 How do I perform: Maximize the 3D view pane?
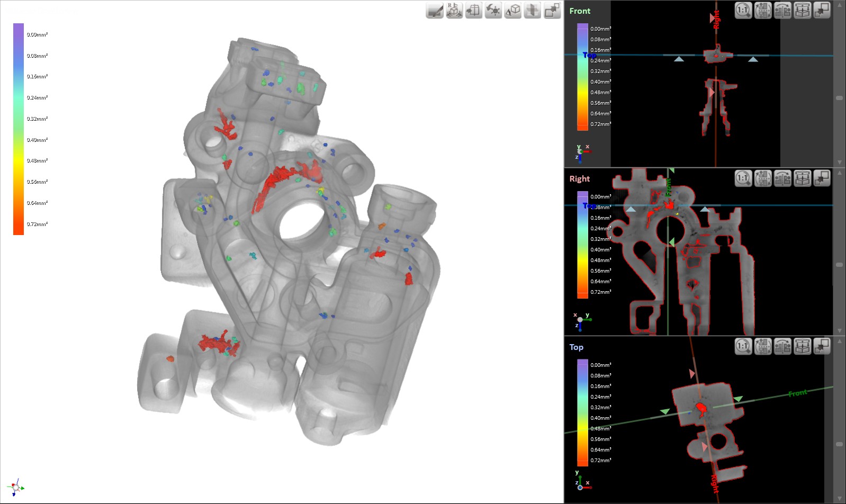(x=552, y=11)
